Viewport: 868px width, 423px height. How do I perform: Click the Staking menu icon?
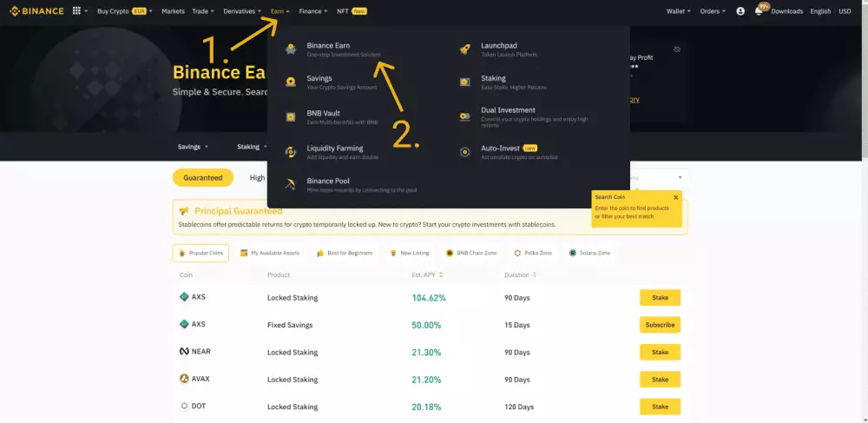465,82
